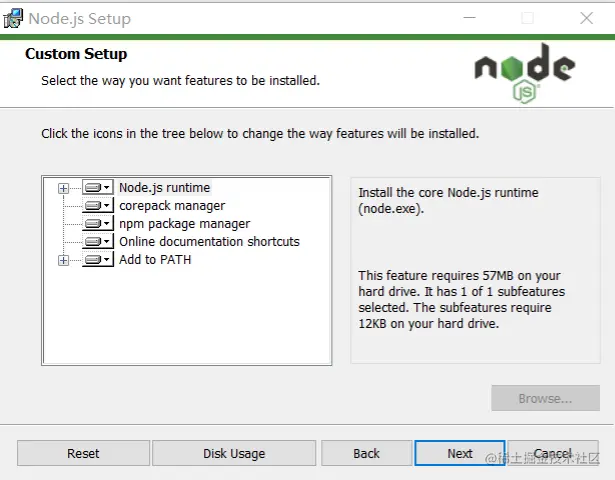Click the Node.js runtime feature drive icon
Image resolution: width=615 pixels, height=480 pixels.
(97, 188)
